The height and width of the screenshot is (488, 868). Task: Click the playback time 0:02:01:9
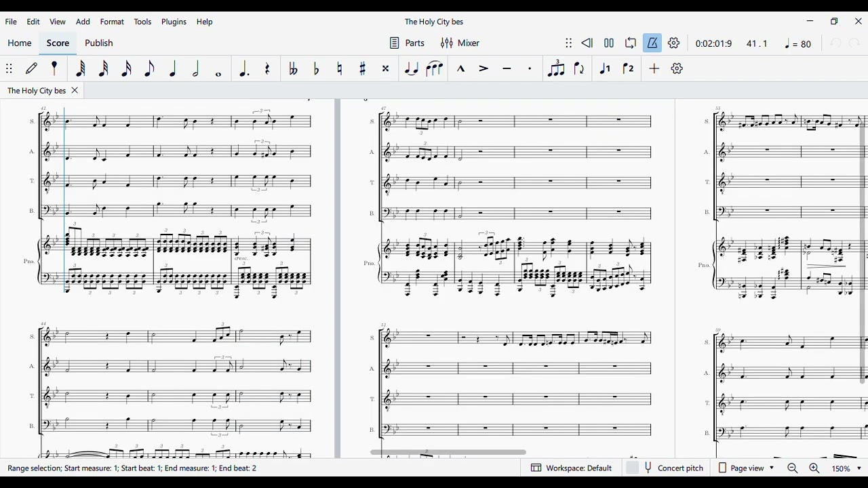[x=713, y=43]
